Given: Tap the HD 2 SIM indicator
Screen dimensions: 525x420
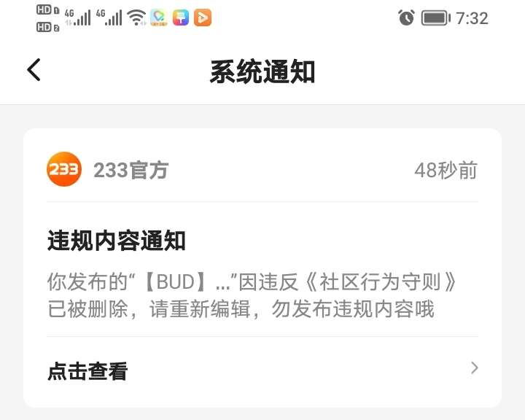Looking at the screenshot, I should [48, 27].
